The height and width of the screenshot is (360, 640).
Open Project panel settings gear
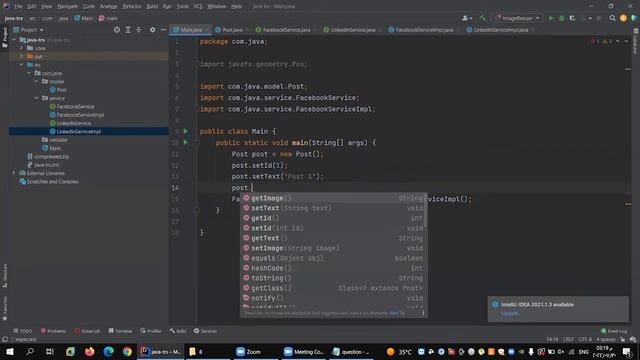click(152, 30)
